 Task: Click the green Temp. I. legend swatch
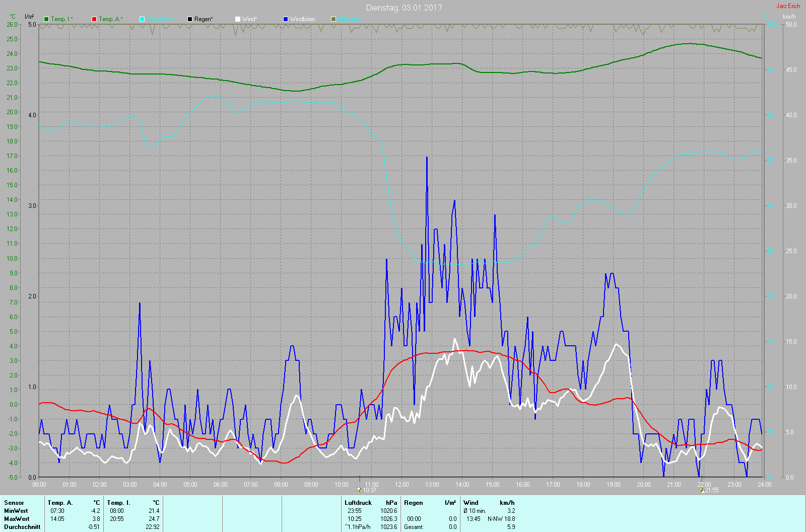click(46, 19)
